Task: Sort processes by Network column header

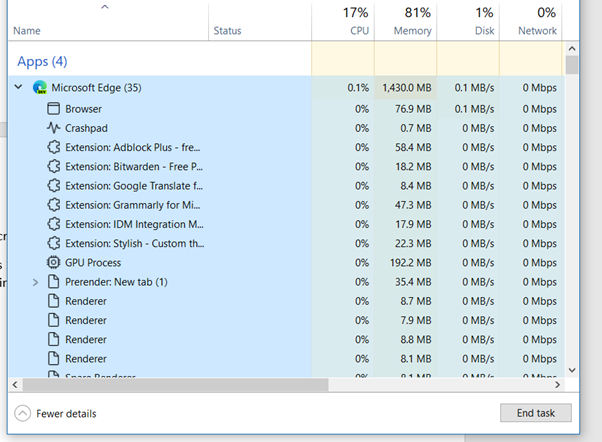Action: pyautogui.click(x=531, y=22)
